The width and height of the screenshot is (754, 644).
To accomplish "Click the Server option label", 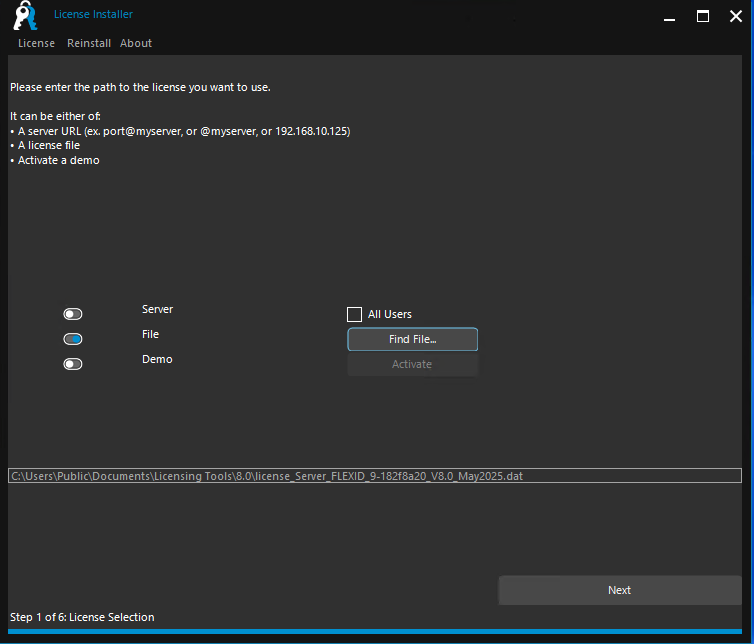I will pos(157,309).
